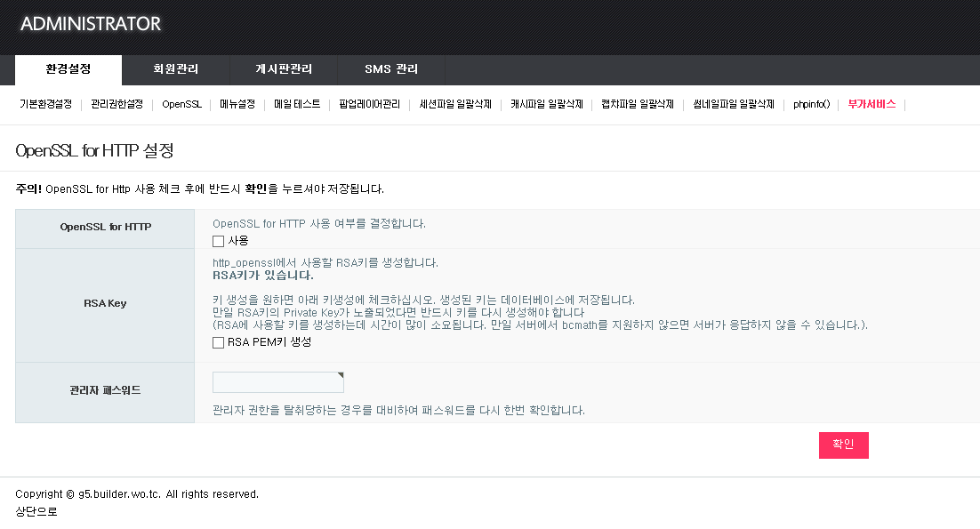Open the phpinfo() page link
Screen dimensions: 980x529
click(x=811, y=104)
